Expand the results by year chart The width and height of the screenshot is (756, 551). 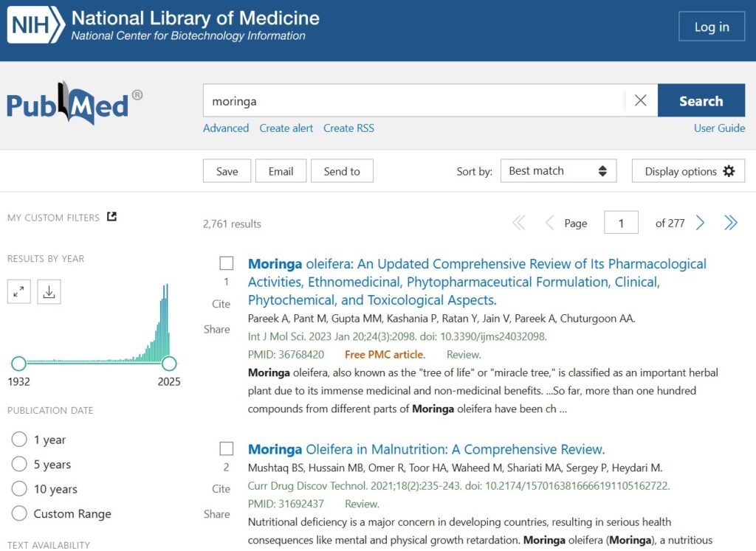(19, 292)
